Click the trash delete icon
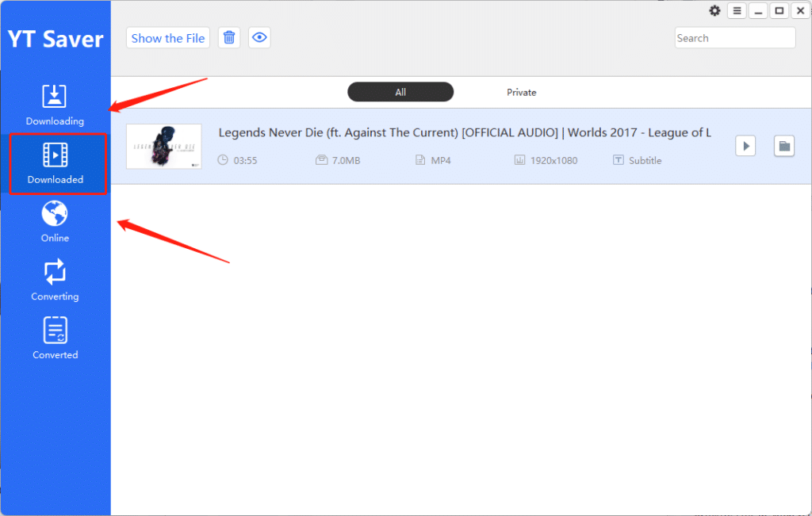This screenshot has height=516, width=812. click(x=229, y=38)
